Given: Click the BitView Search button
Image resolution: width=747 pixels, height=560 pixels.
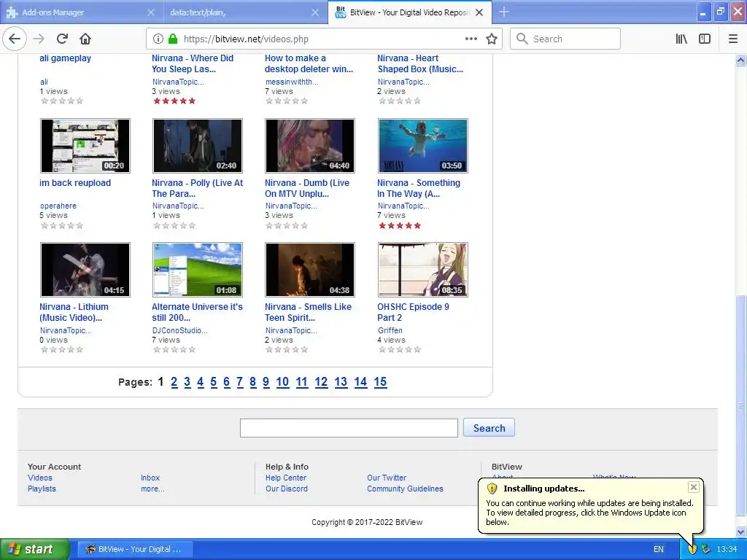Looking at the screenshot, I should [489, 427].
